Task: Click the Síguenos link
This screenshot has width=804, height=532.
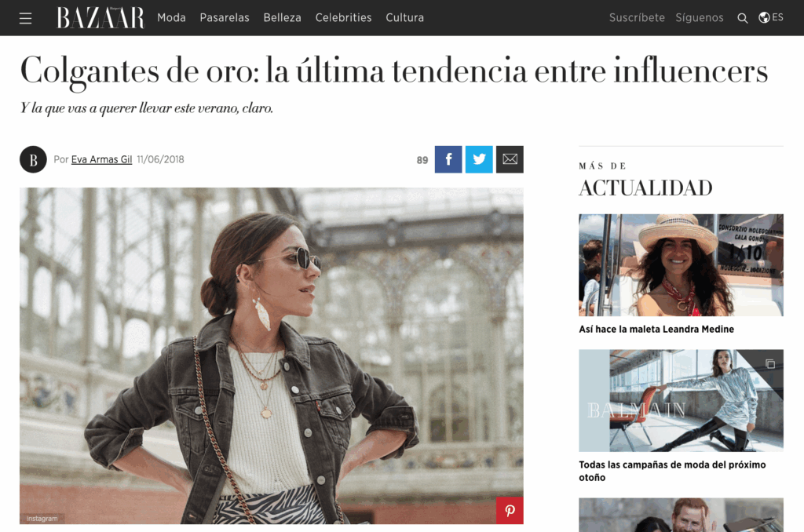Action: (700, 18)
